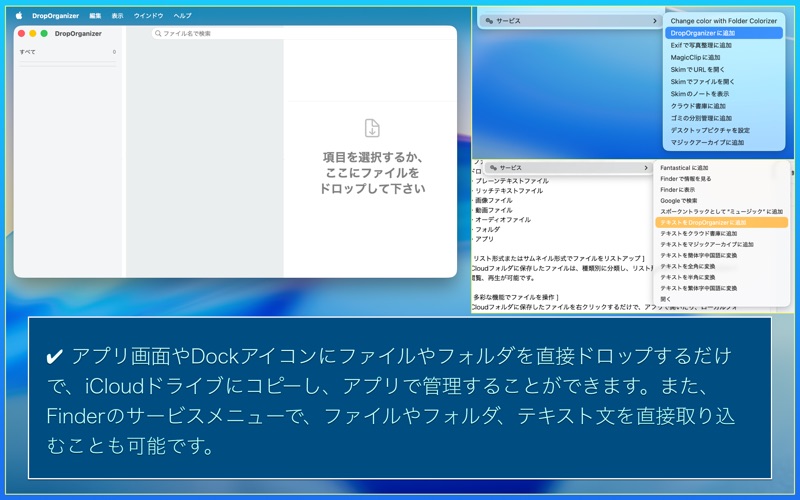800x500 pixels.
Task: Choose SkimでURLを開く
Action: [723, 69]
